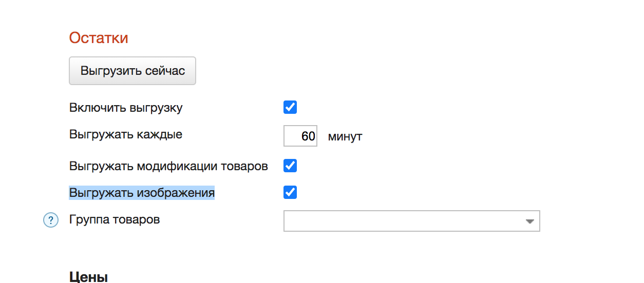Expand the empty product group selector
The width and height of the screenshot is (644, 283).
pos(412,221)
